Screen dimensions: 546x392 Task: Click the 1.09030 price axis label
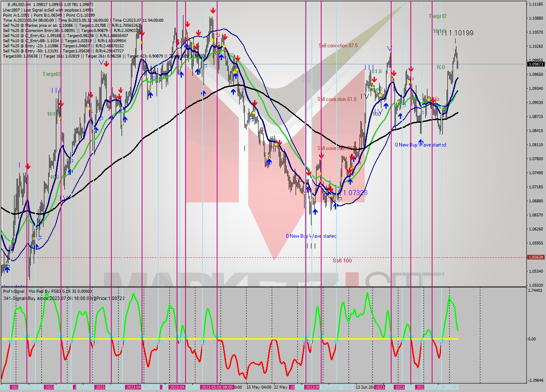(536, 103)
